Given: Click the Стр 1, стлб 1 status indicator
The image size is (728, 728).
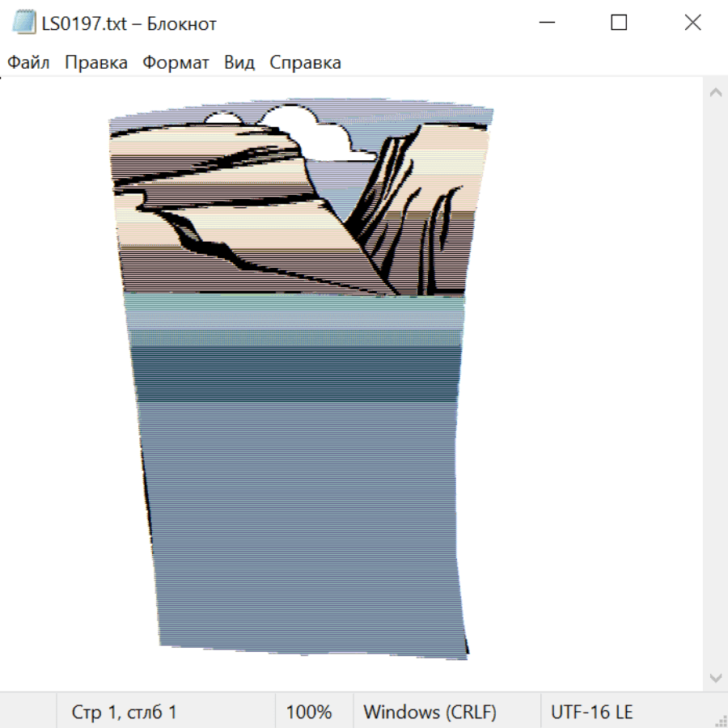Looking at the screenshot, I should pos(124,713).
